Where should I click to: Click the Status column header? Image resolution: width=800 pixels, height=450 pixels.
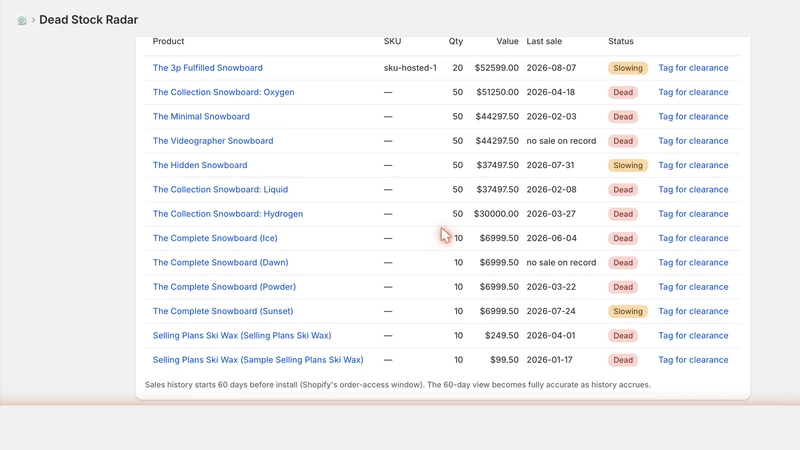(x=620, y=41)
